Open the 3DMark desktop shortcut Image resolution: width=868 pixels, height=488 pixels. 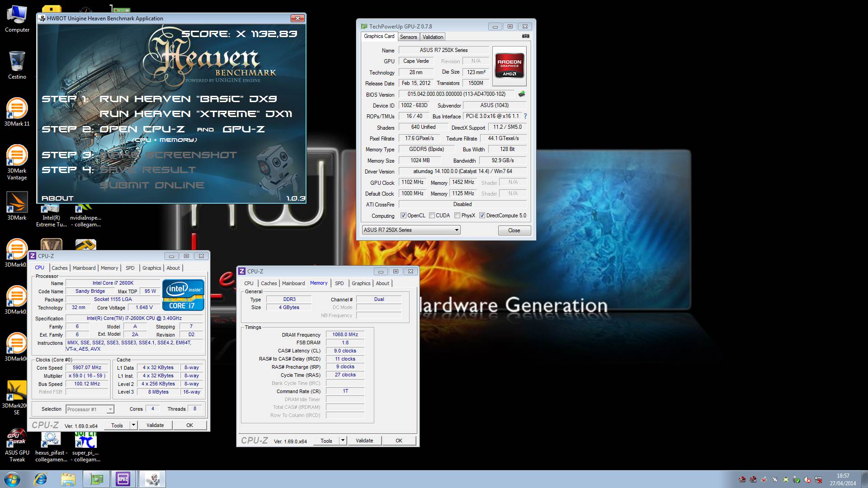pyautogui.click(x=17, y=206)
